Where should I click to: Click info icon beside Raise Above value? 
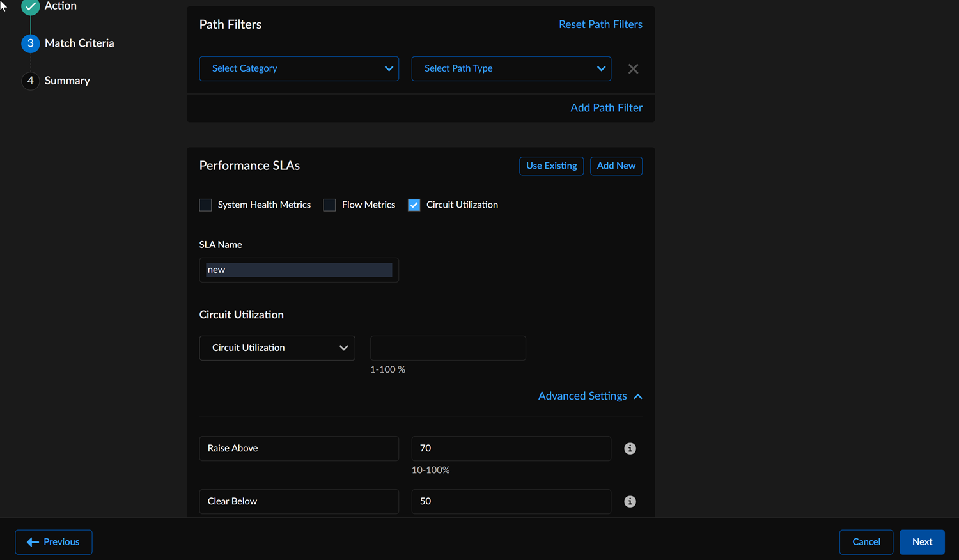[x=630, y=449]
